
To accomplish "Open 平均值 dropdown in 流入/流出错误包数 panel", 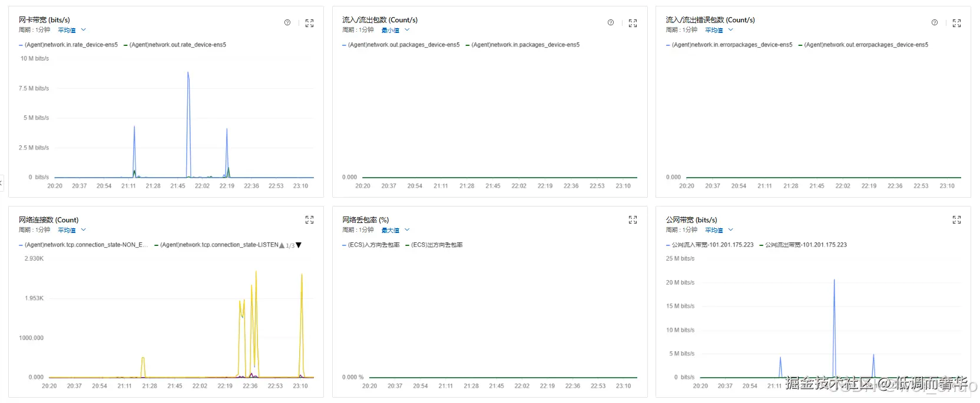I will 719,30.
